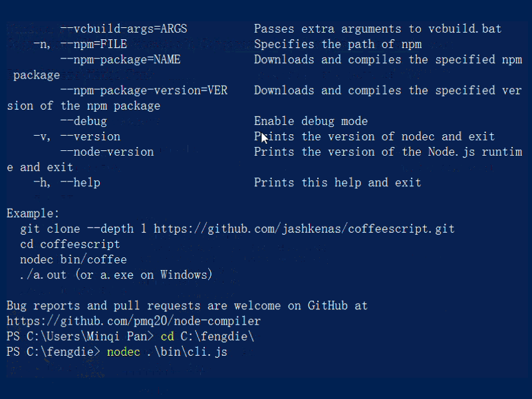The image size is (532, 399).
Task: Click the coffeescript.git clone URL
Action: pyautogui.click(x=304, y=229)
